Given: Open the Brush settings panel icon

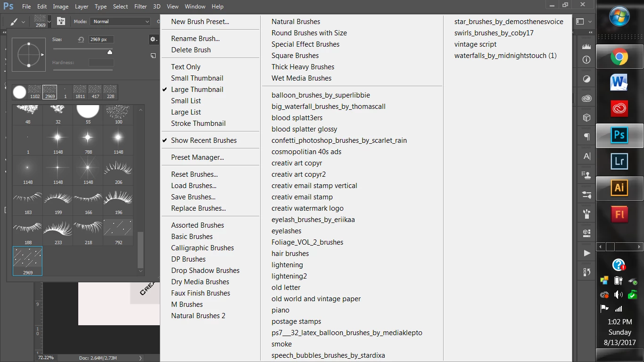Looking at the screenshot, I should [x=586, y=194].
